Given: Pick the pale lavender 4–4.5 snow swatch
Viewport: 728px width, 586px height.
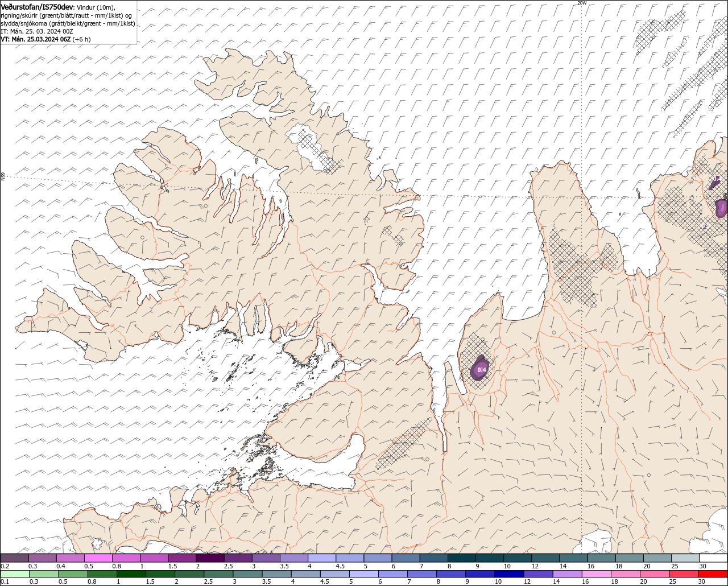Looking at the screenshot, I should click(322, 558).
